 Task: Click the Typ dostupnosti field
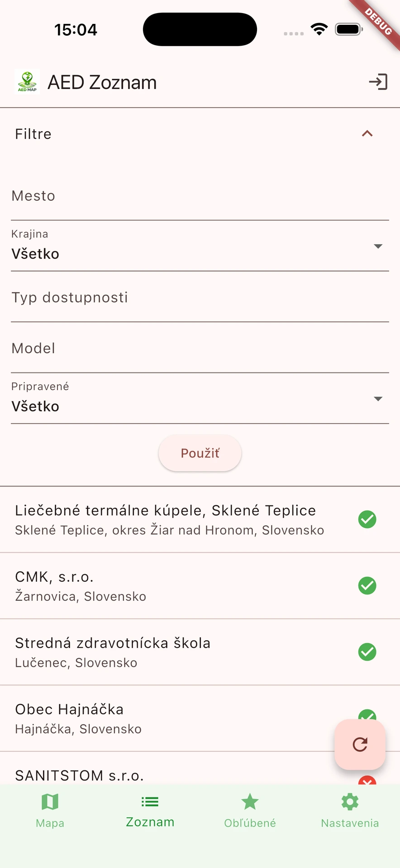tap(200, 297)
